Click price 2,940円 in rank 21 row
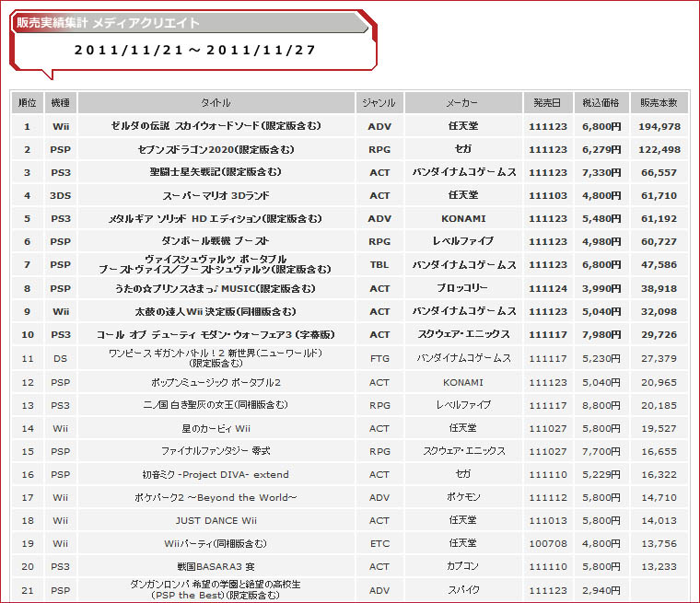Image resolution: width=700 pixels, height=603 pixels. (601, 590)
